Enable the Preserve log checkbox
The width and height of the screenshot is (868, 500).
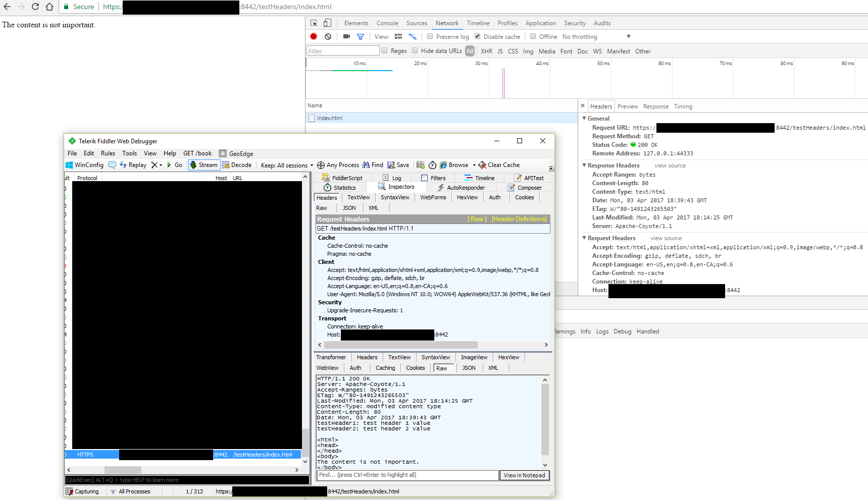point(430,36)
